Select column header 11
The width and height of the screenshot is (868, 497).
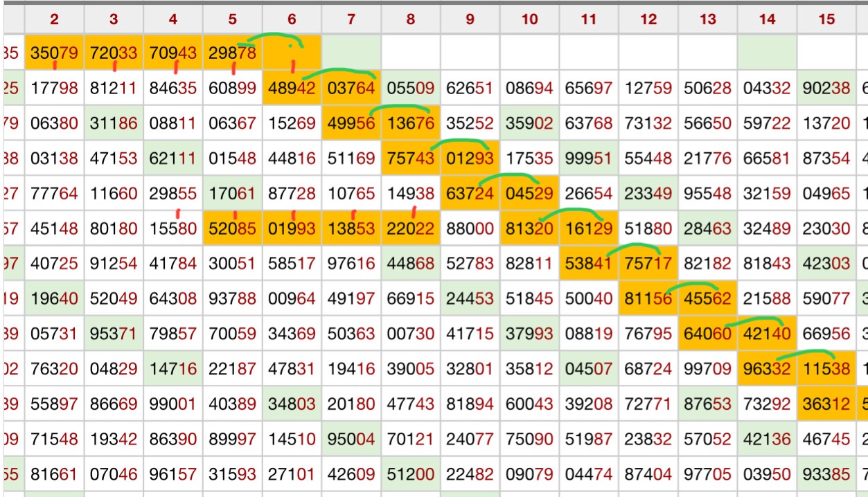tap(589, 19)
